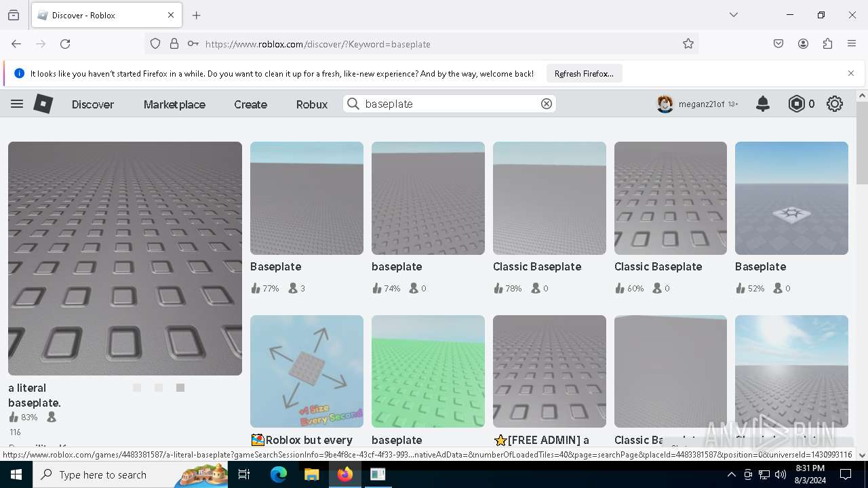Open the Create menu item

tap(250, 104)
